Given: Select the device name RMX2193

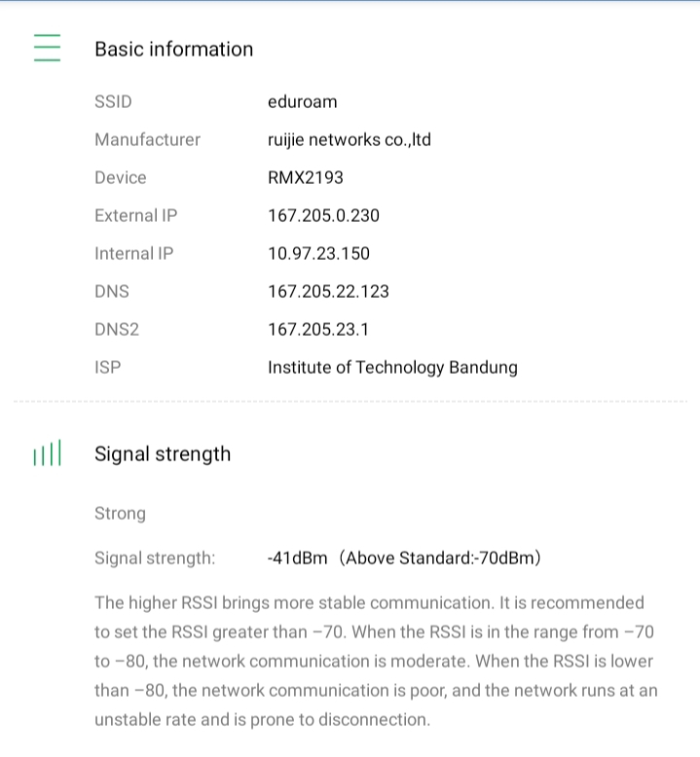Looking at the screenshot, I should (x=305, y=177).
